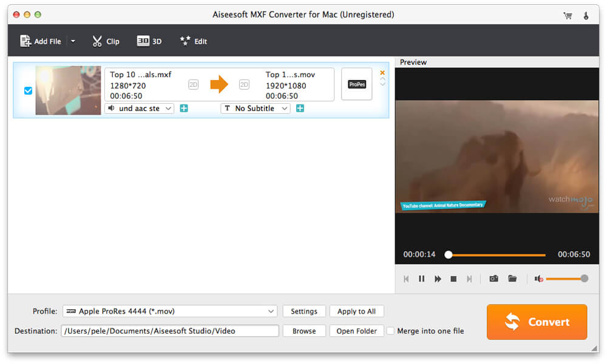This screenshot has width=607, height=364.
Task: Add audio track with plus icon
Action: [184, 109]
